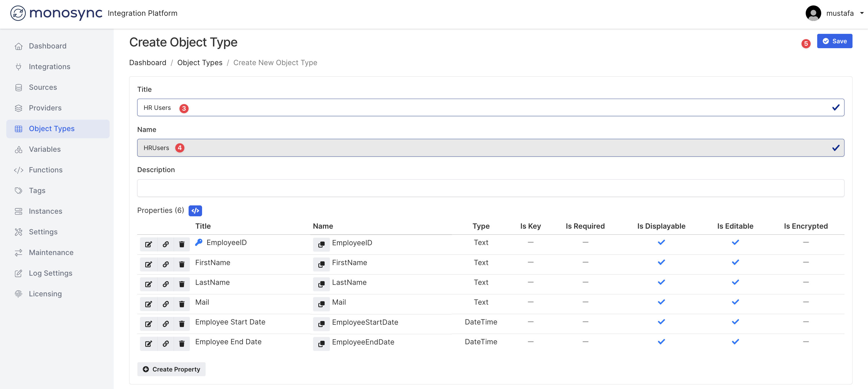Open the mustafa user dropdown arrow
The width and height of the screenshot is (868, 389).
pos(862,13)
